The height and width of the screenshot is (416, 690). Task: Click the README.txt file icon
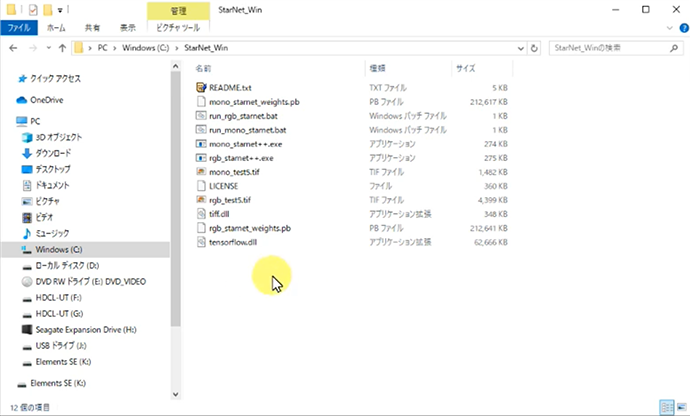(x=201, y=87)
